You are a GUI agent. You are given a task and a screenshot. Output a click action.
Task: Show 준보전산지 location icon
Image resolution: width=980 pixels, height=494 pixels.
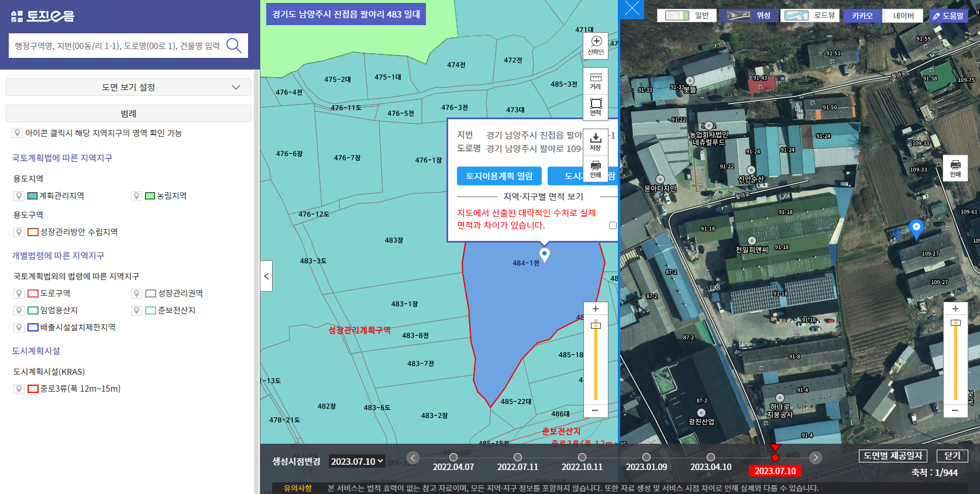tap(137, 310)
